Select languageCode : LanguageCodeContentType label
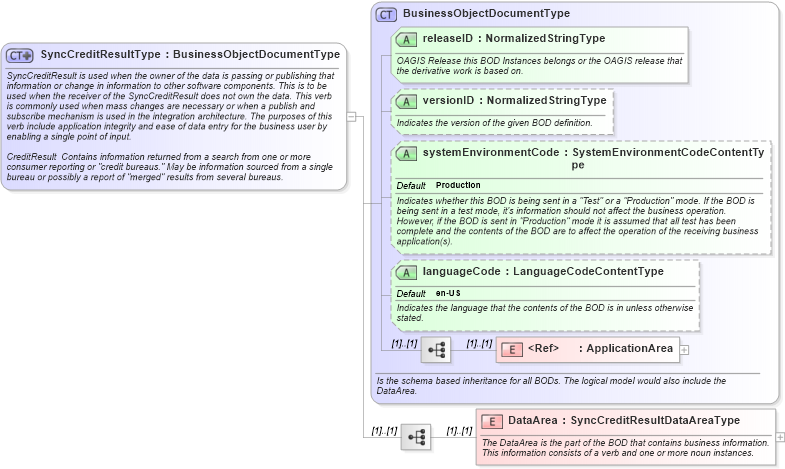Viewport: 785px width, 469px height. pyautogui.click(x=543, y=271)
